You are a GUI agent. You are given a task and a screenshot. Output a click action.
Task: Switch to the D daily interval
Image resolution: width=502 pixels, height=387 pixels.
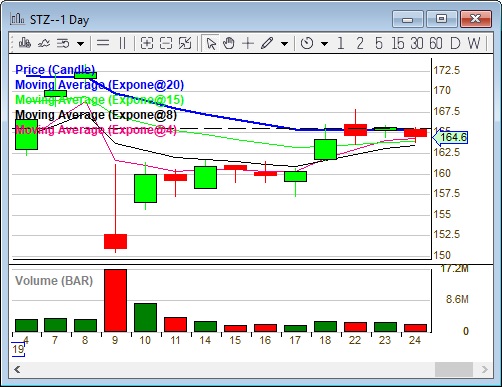click(x=455, y=43)
